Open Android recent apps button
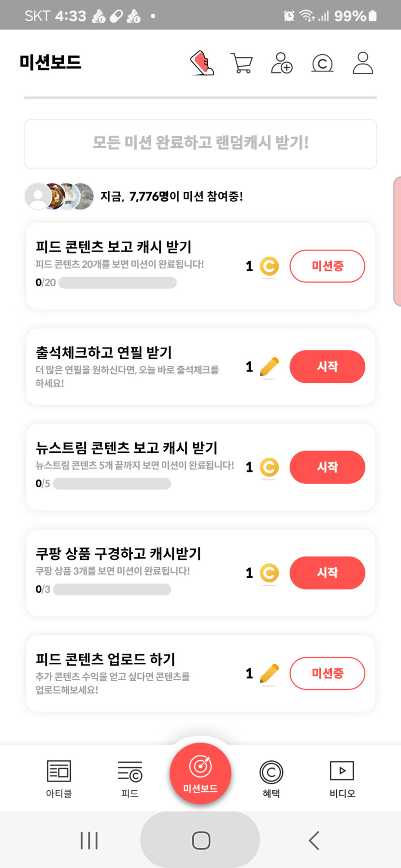401x868 pixels. click(x=89, y=840)
